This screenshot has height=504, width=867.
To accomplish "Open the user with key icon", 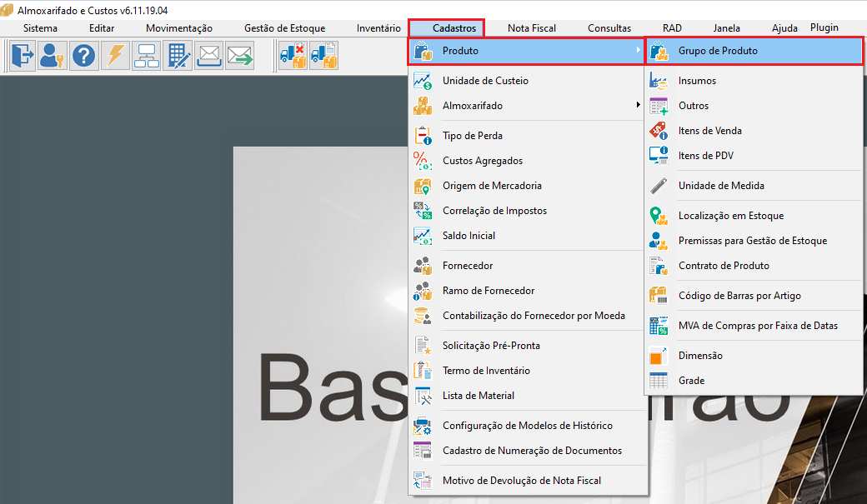I will point(53,56).
